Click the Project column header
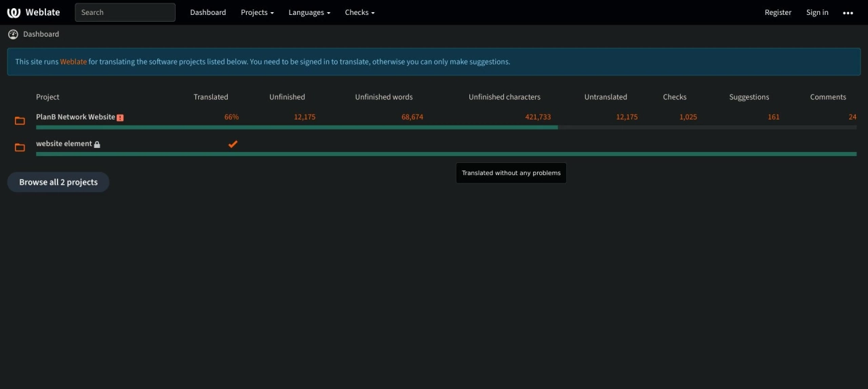868x389 pixels. click(x=47, y=97)
